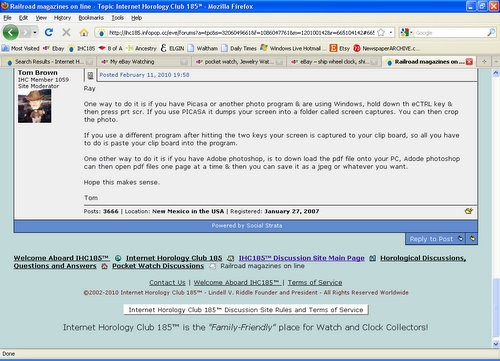500x361 pixels.
Task: Open Horological Discussions, Questions and Answers link
Action: click(423, 258)
